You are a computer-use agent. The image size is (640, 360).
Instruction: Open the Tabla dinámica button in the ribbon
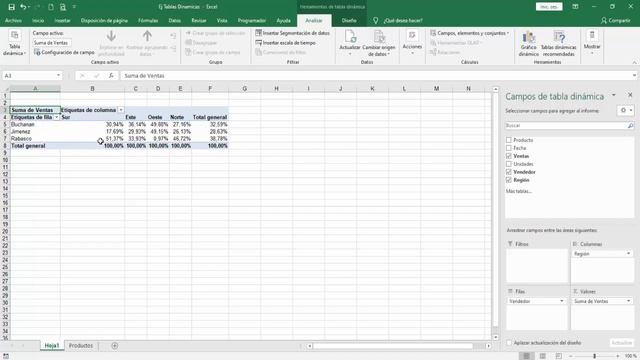(x=14, y=43)
